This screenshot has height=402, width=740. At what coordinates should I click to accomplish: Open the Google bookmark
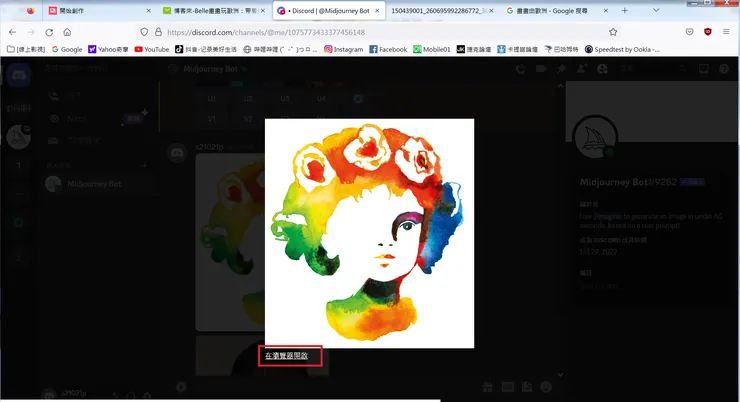tap(67, 49)
